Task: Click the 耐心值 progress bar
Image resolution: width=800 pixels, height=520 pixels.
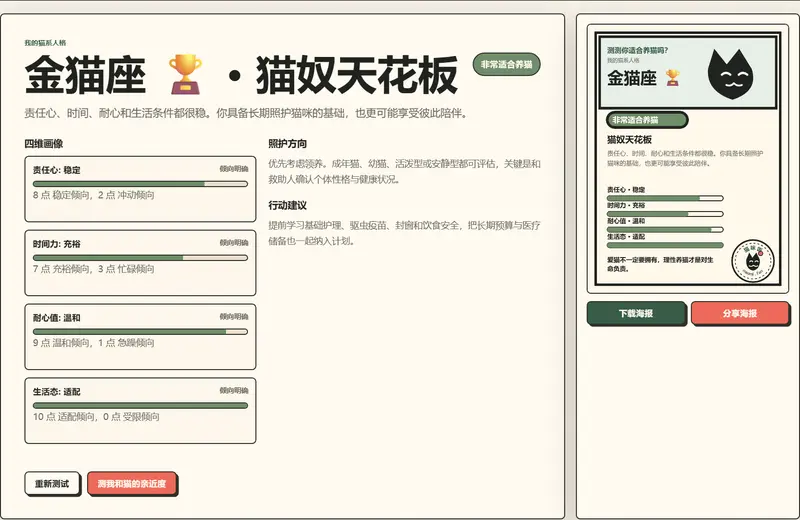Action: pyautogui.click(x=140, y=332)
